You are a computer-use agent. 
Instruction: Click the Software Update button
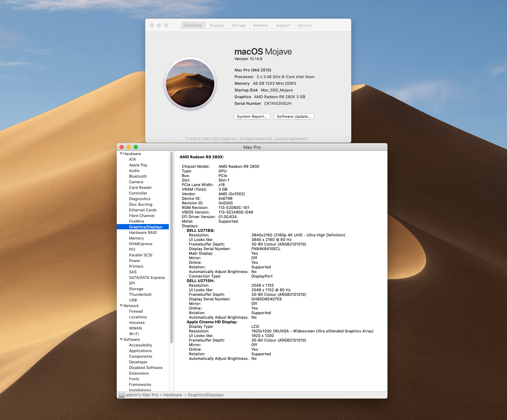tap(294, 116)
